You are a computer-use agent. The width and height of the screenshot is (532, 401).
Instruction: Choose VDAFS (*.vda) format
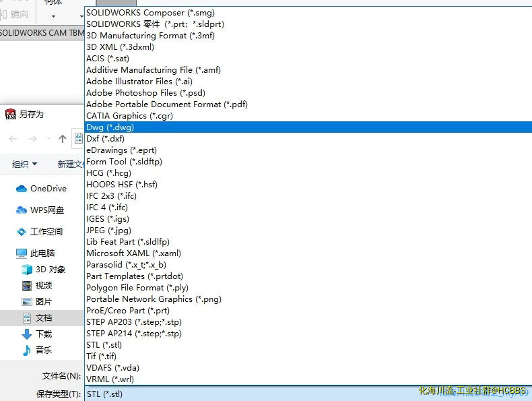pyautogui.click(x=308, y=368)
